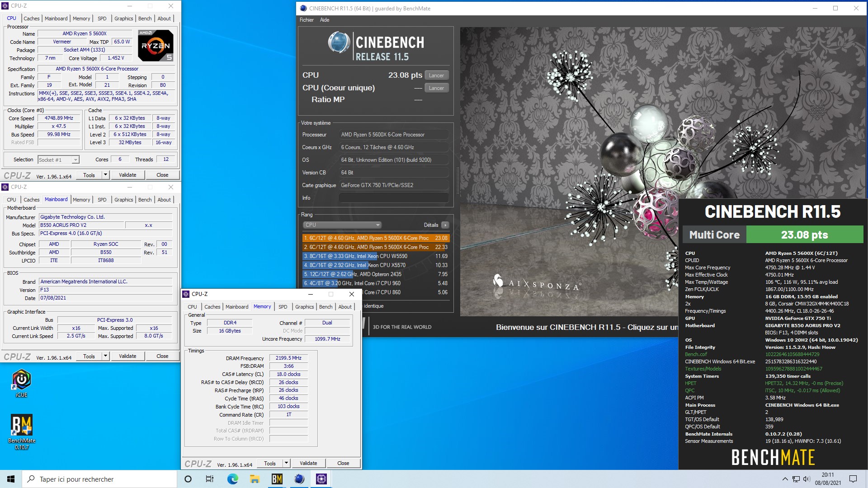Select the Intel Xeon CPU W5590 ranking row
The image size is (868, 488).
coord(376,256)
